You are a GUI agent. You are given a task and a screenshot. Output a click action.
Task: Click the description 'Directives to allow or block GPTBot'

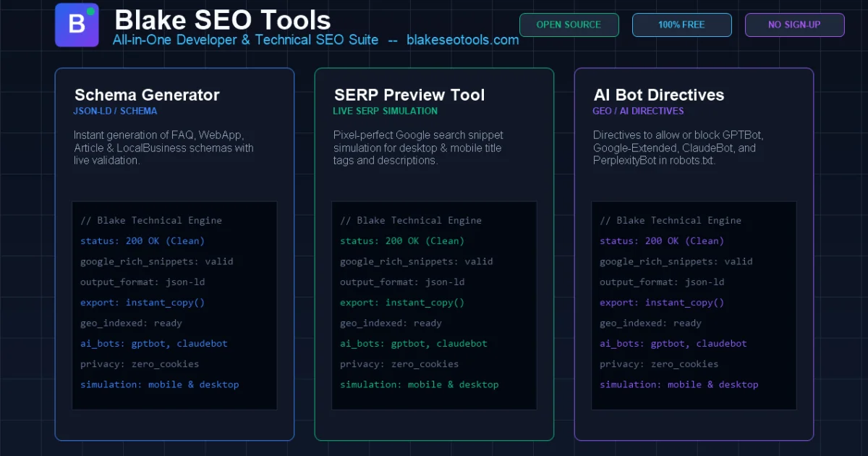pyautogui.click(x=678, y=148)
